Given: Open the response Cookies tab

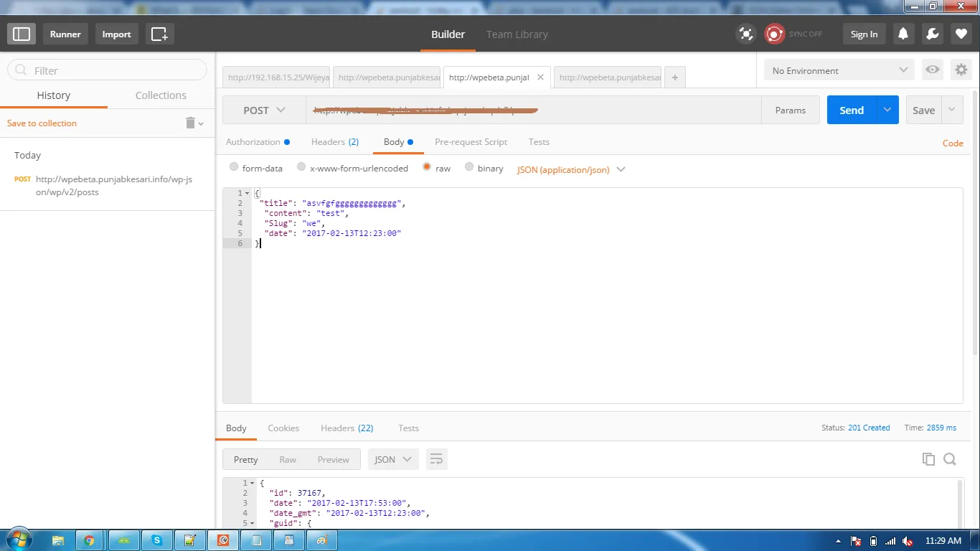Looking at the screenshot, I should coord(283,428).
